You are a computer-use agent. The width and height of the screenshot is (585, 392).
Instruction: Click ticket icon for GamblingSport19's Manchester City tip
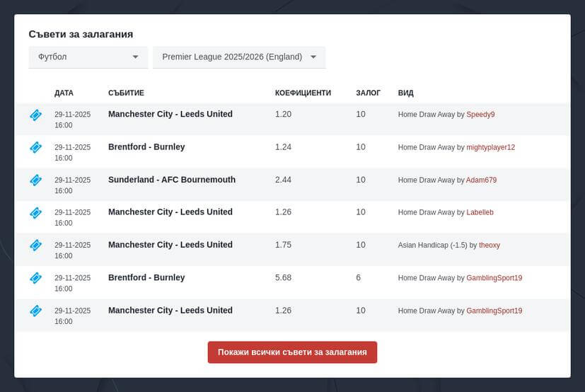point(35,311)
